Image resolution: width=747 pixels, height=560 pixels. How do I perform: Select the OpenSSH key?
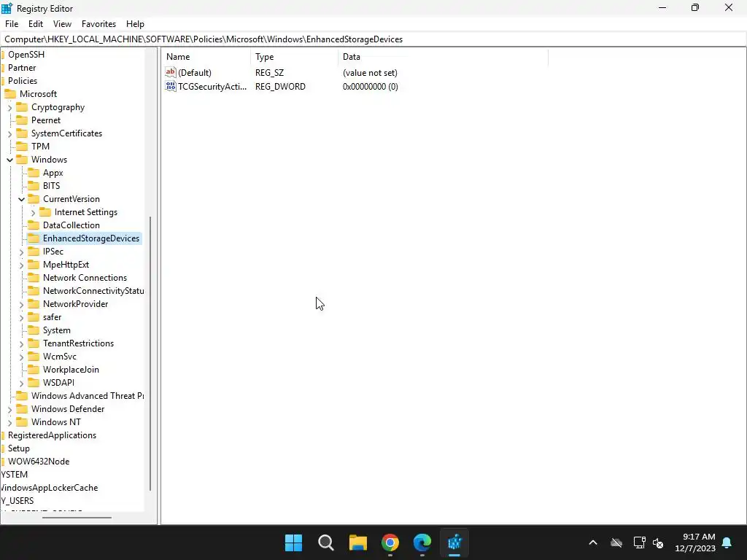pos(26,54)
